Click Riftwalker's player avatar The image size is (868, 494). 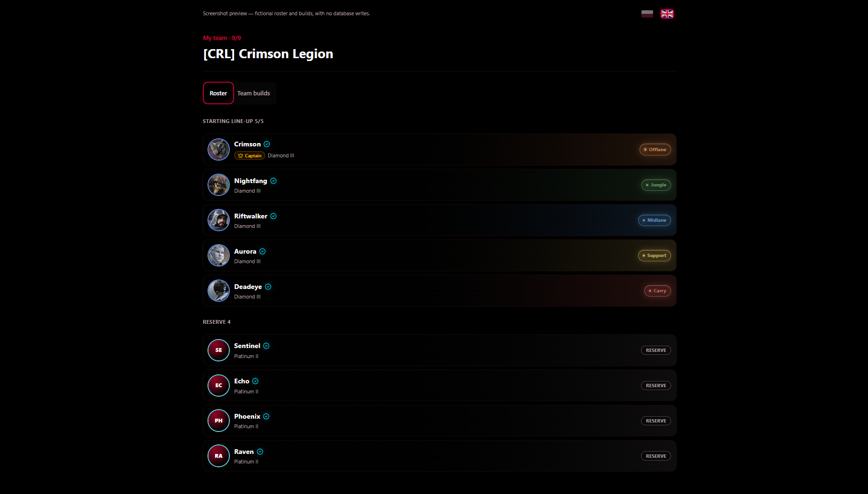click(x=218, y=220)
